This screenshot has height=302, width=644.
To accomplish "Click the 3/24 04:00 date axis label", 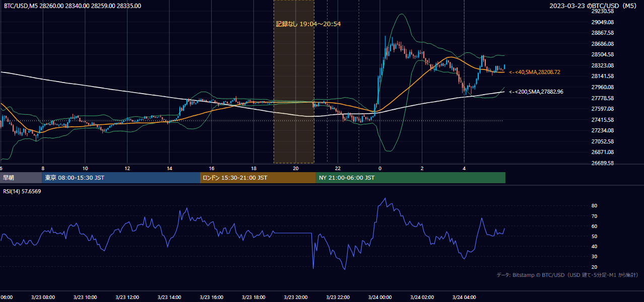I will click(x=464, y=297).
